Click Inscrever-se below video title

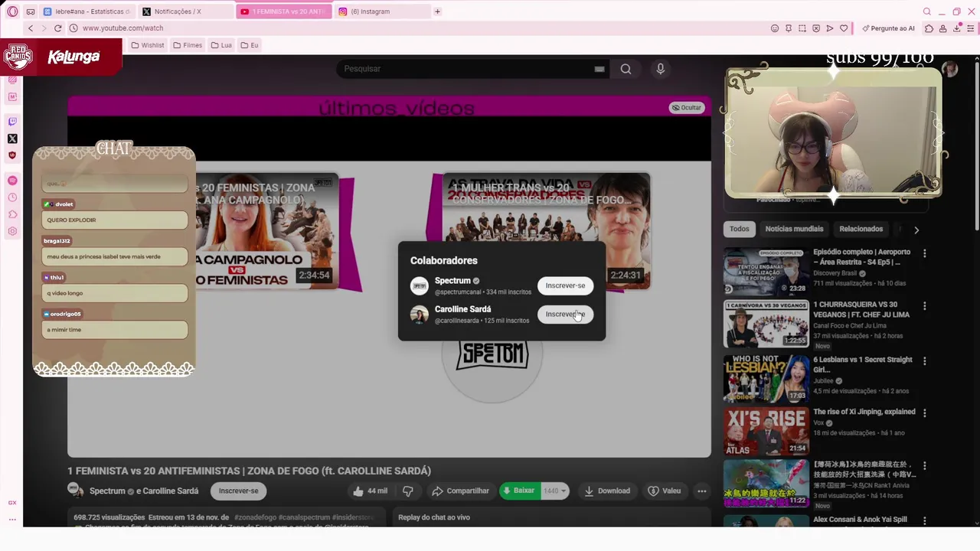[x=239, y=491]
